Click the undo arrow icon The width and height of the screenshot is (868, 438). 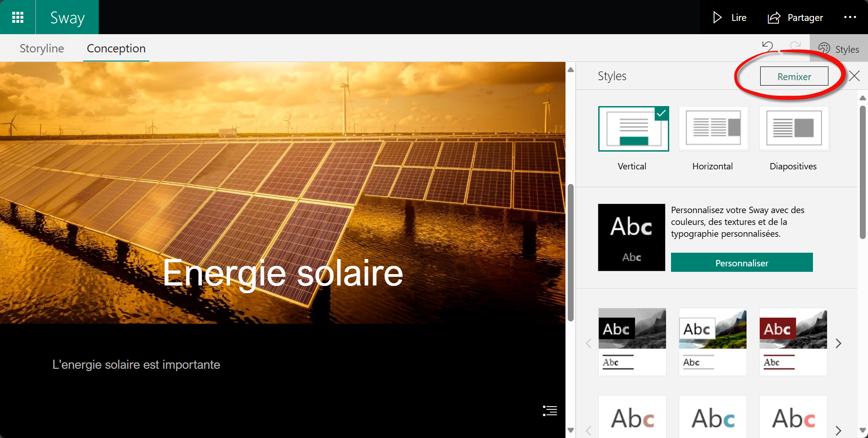(767, 46)
